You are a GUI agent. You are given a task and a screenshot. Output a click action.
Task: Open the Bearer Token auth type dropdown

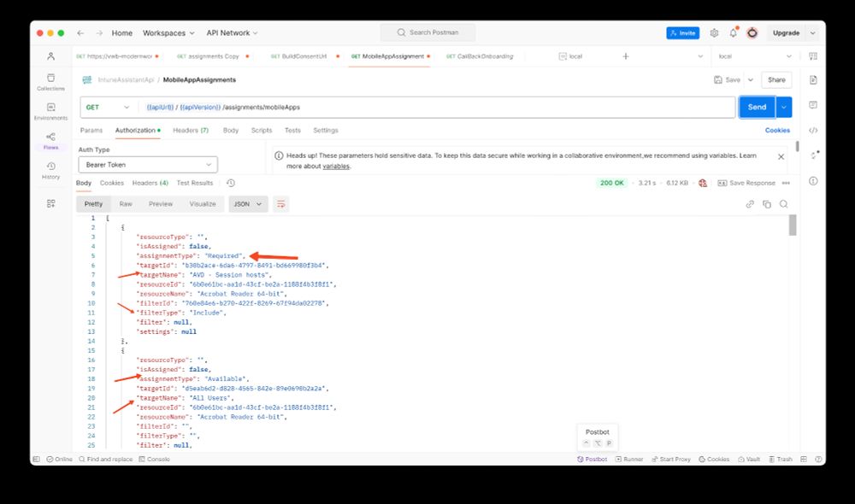148,165
